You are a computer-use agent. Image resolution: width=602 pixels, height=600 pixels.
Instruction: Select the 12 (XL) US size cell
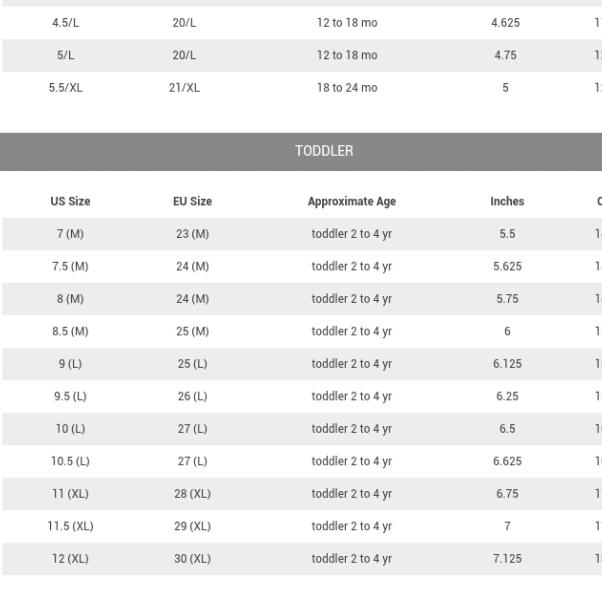pyautogui.click(x=70, y=559)
